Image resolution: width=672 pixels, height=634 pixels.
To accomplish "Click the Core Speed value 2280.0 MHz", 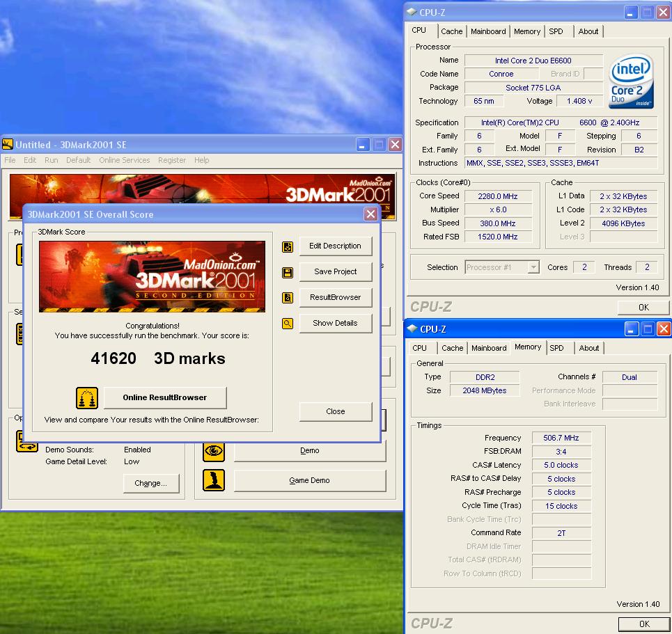I will [498, 196].
